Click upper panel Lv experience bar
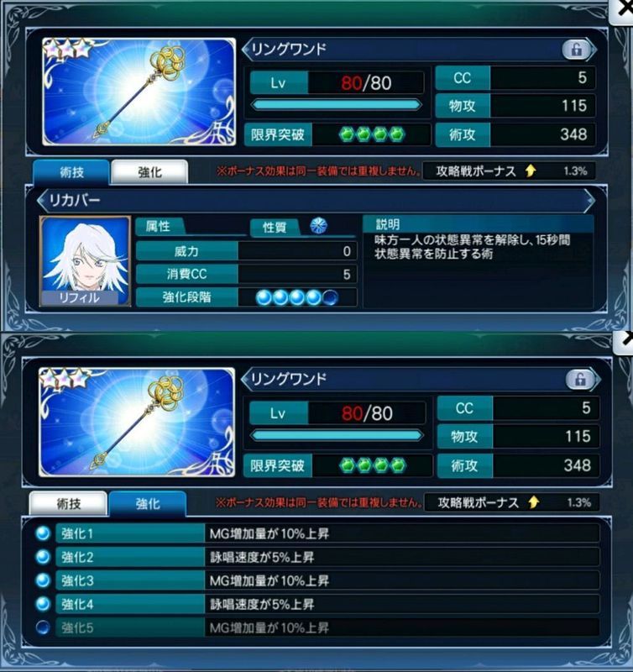 pyautogui.click(x=336, y=105)
